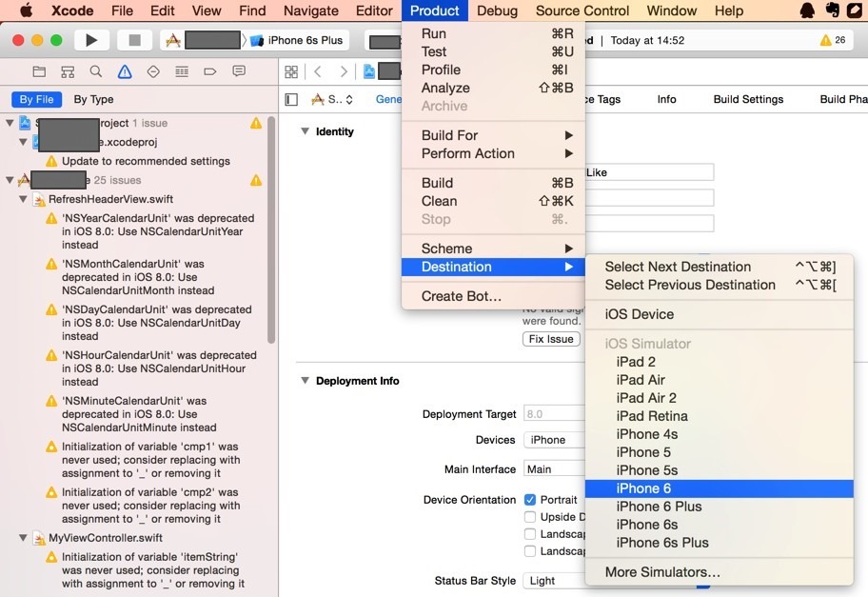The height and width of the screenshot is (597, 868).
Task: Collapse the Deployment Info section triangle
Action: (x=305, y=381)
